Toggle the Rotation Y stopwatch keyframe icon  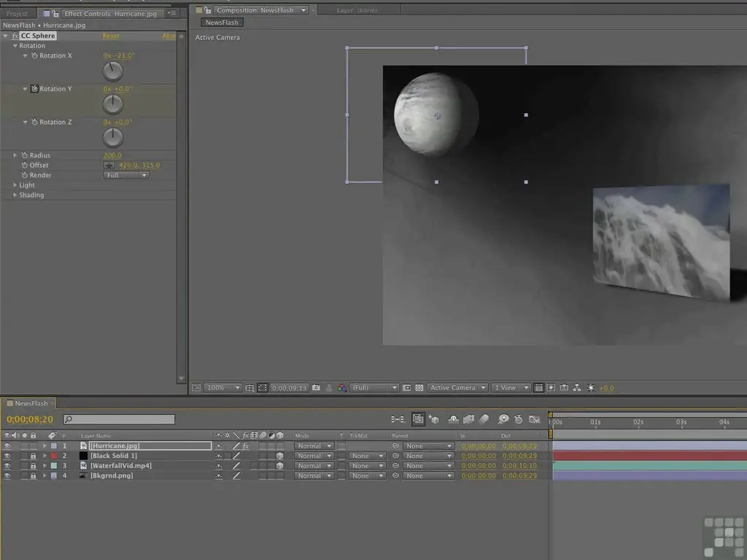point(34,89)
